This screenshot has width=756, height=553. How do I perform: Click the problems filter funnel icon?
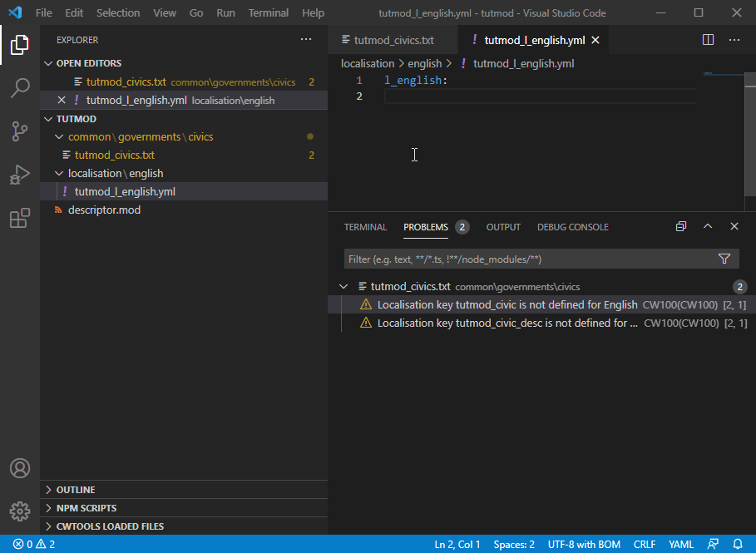[724, 259]
